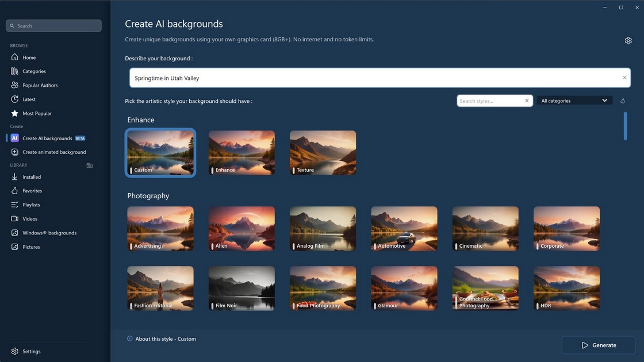Select the Custom style thumbnail
This screenshot has width=644, height=362.
tap(160, 153)
